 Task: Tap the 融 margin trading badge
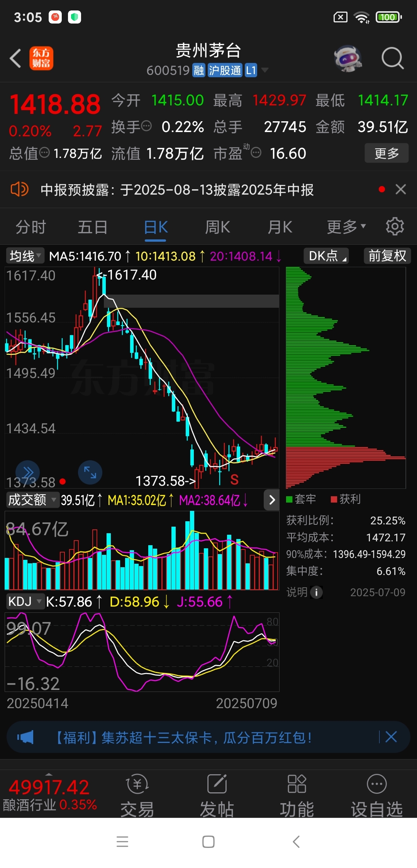pos(199,71)
